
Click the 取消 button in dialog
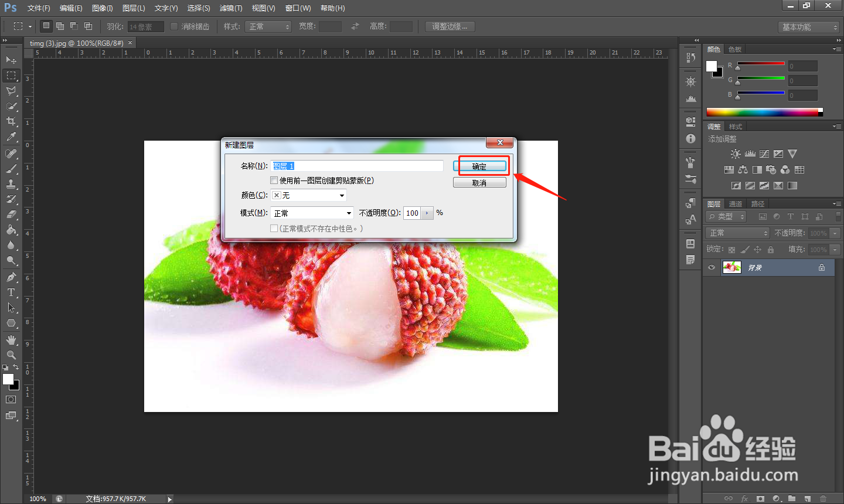tap(479, 183)
